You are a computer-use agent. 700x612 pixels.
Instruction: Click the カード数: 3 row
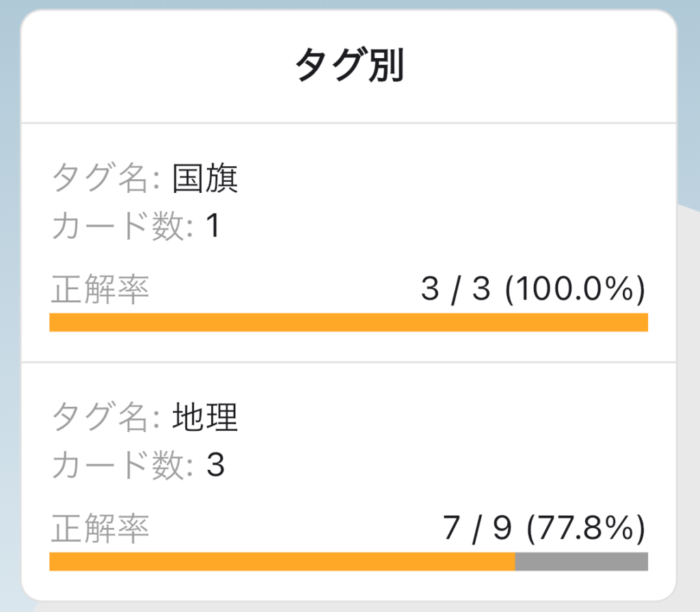tap(138, 464)
